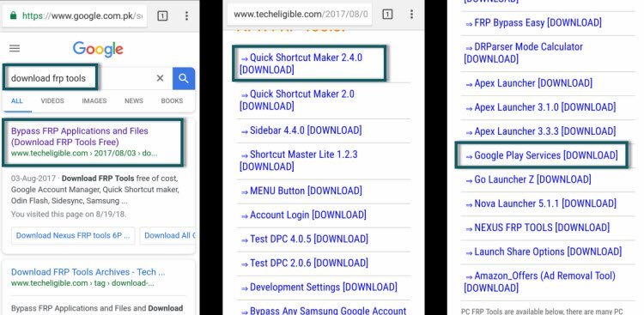Viewport: 644px width, 315px height.
Task: Click the blue search magnifier button
Action: click(184, 78)
